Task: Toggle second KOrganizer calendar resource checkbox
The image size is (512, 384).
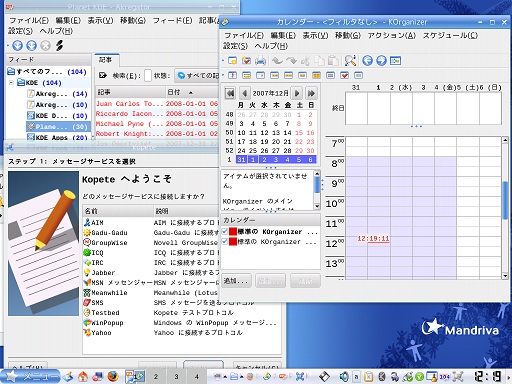Action: pos(225,241)
